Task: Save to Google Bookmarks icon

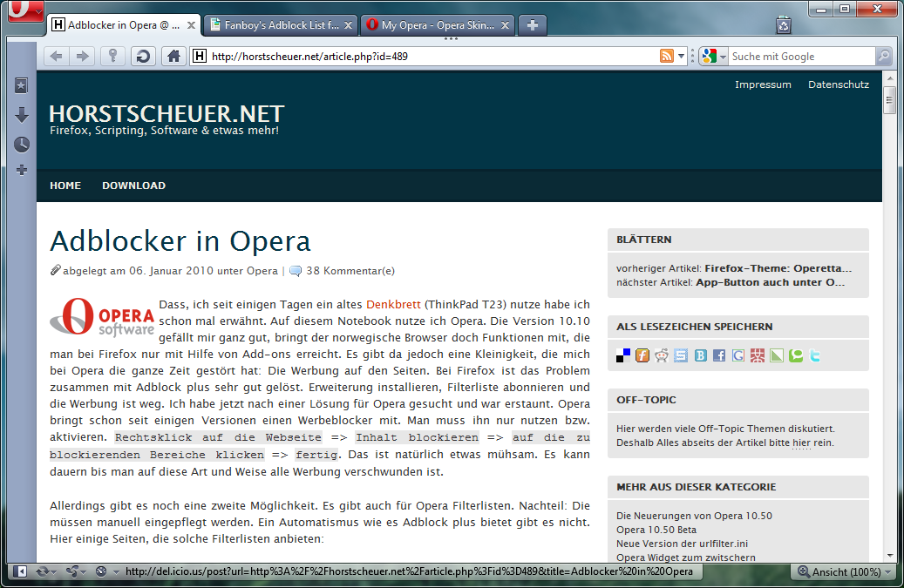Action: (738, 355)
